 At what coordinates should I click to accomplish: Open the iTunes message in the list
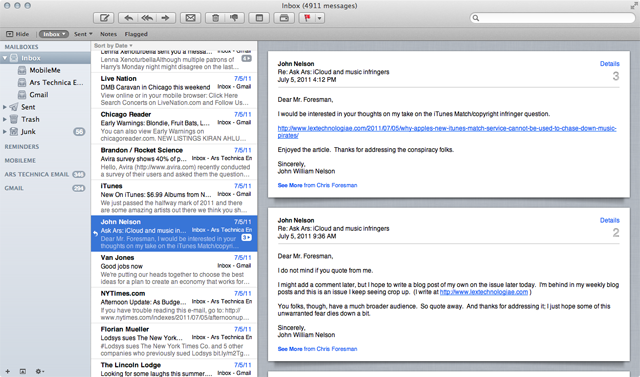(x=174, y=198)
